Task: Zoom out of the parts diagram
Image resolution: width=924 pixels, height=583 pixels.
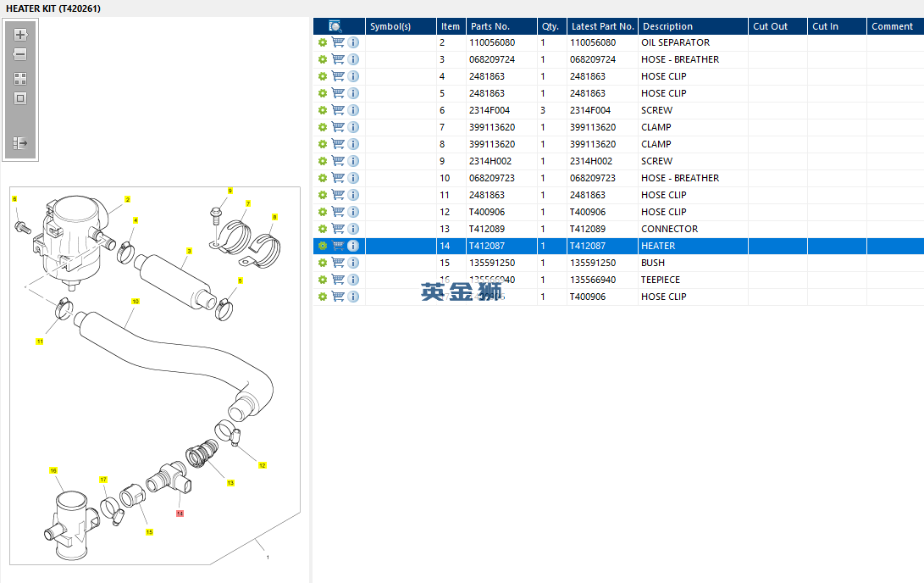Action: [x=20, y=54]
